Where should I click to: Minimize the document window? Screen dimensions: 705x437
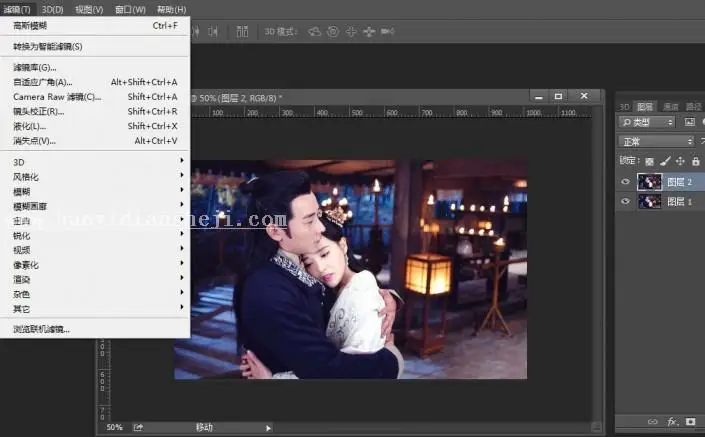(539, 96)
